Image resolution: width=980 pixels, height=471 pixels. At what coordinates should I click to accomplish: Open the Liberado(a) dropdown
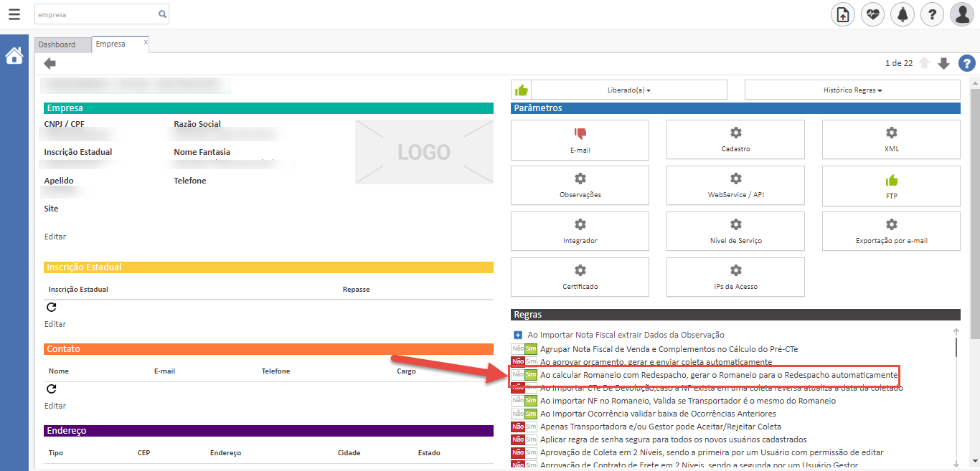tap(618, 90)
